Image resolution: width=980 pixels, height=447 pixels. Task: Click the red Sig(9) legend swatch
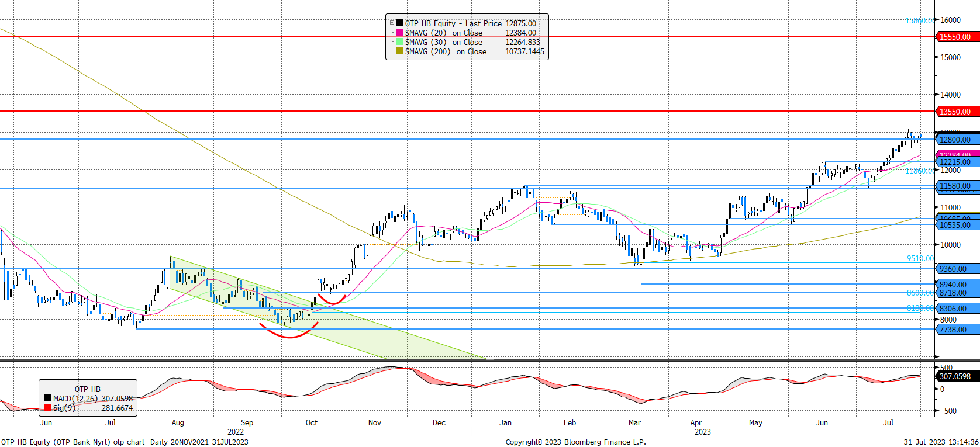tap(47, 408)
